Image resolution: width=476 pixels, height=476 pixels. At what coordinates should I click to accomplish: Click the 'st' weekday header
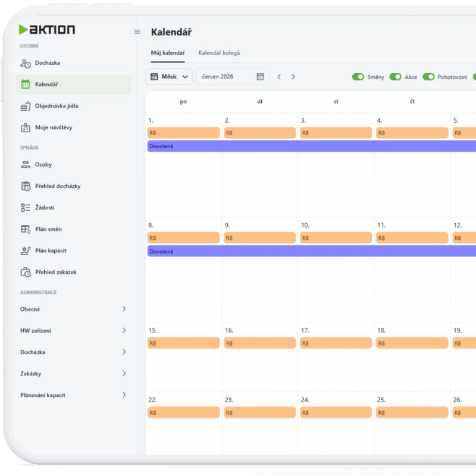(x=336, y=102)
